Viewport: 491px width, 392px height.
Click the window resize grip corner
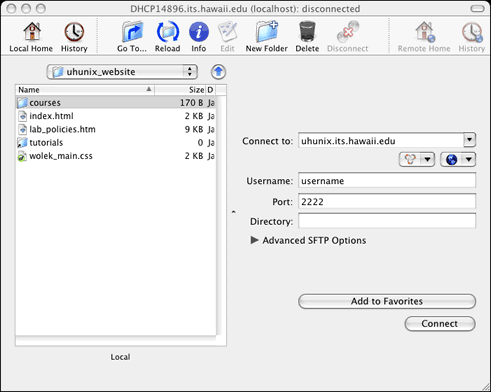(486, 387)
